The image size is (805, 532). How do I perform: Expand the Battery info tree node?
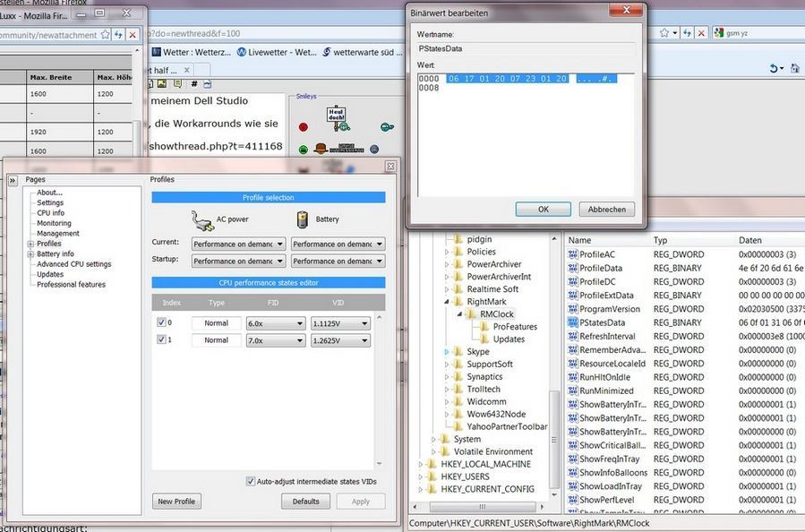pos(30,254)
